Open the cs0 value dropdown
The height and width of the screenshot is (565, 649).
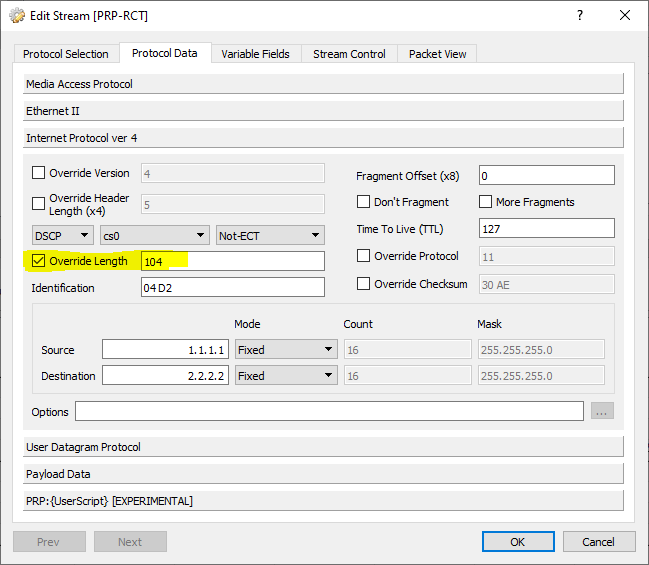(x=155, y=236)
